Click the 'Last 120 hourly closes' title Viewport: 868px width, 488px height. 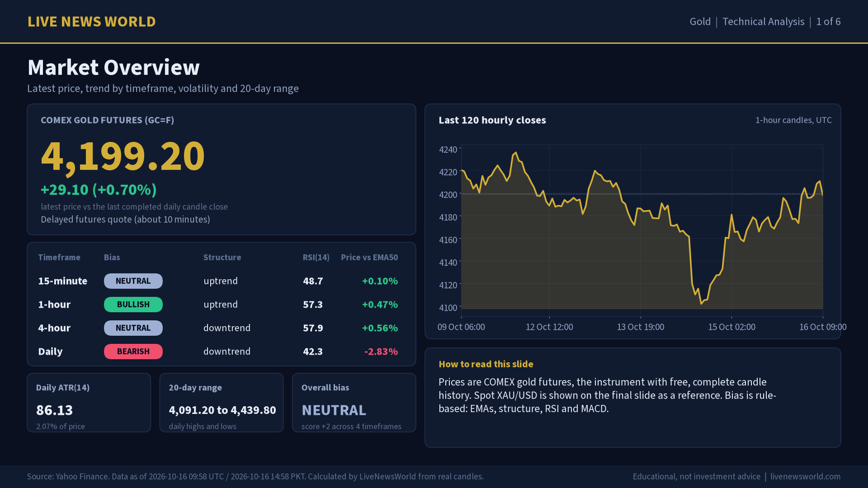[492, 120]
